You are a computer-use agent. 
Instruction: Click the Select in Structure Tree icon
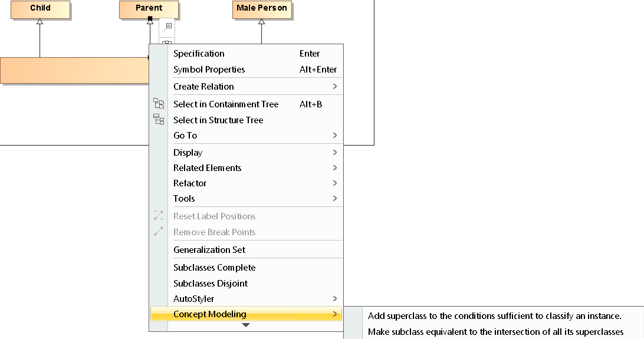coord(159,120)
